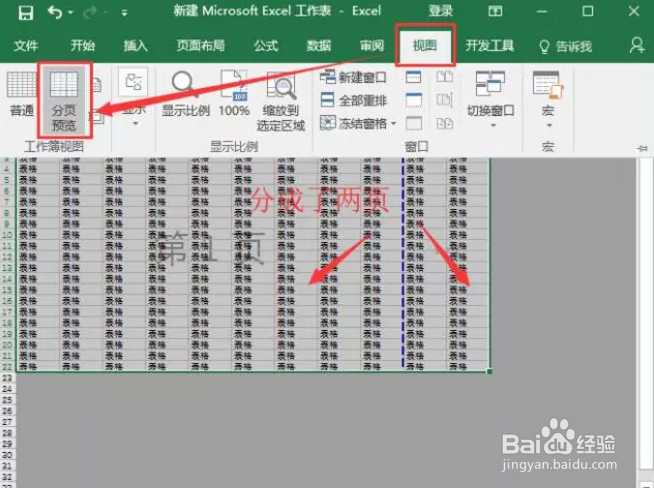
Task: Open ribbon display options icon
Action: coord(495,11)
